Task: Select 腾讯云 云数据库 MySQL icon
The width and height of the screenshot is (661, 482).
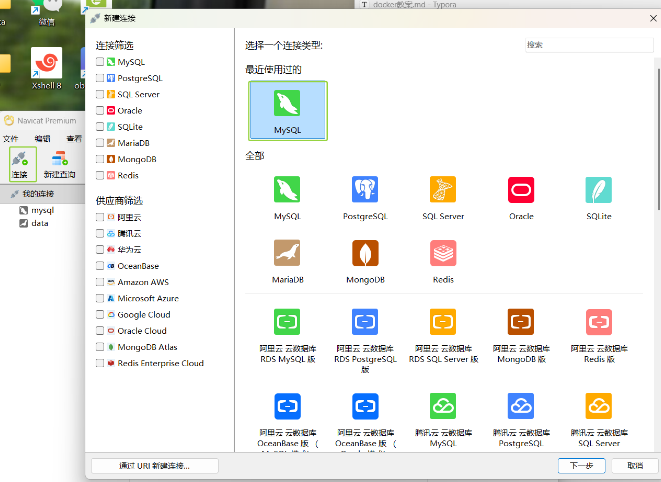Action: tap(443, 406)
